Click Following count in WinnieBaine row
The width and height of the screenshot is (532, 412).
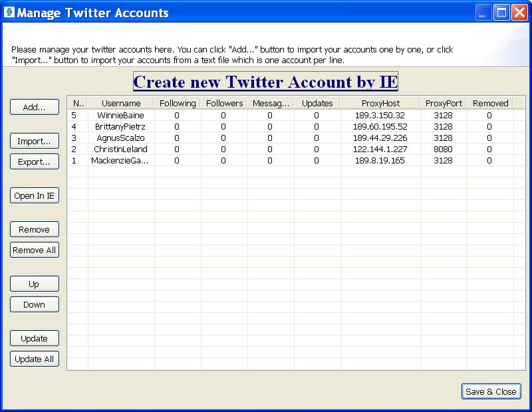[177, 115]
